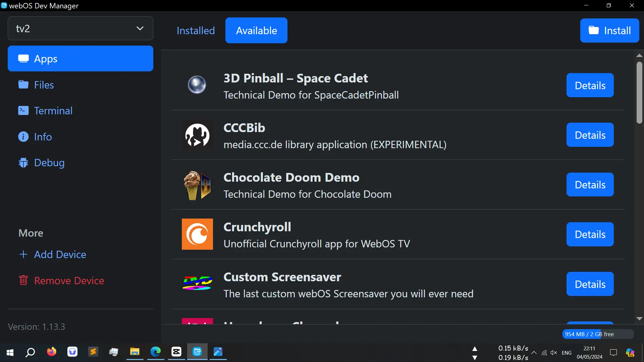Click the Custom Screensaver title
The width and height of the screenshot is (644, 362).
282,277
